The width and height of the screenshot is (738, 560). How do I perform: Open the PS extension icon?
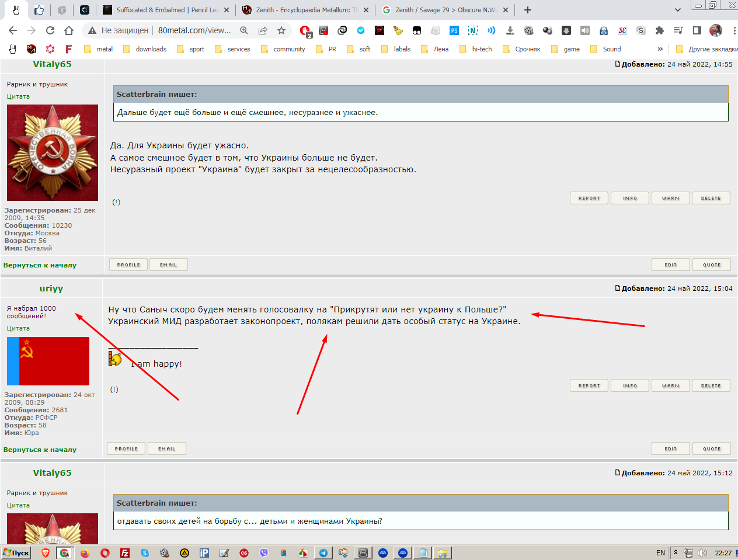coord(454,30)
